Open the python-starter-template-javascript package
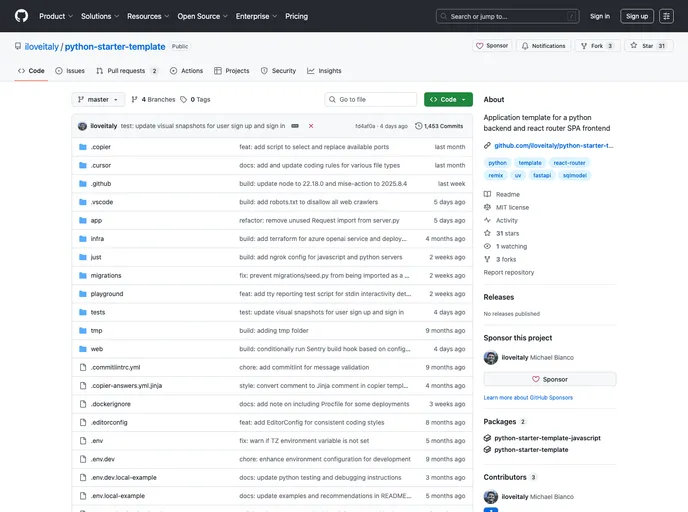688x512 pixels. click(547, 438)
